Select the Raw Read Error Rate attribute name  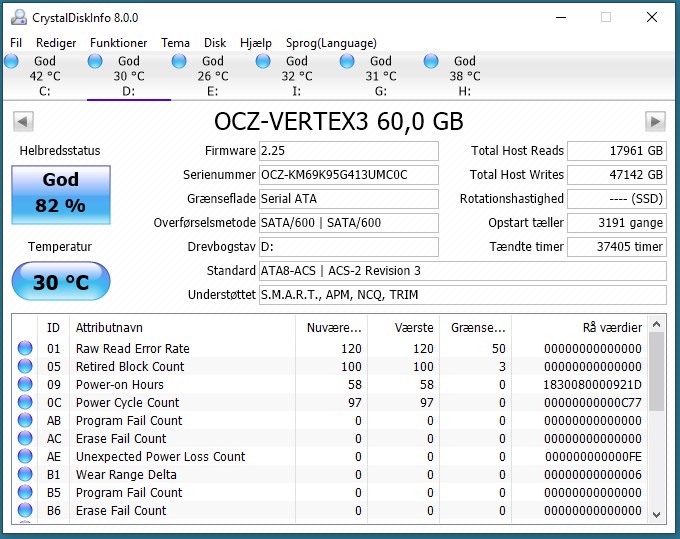tap(133, 349)
